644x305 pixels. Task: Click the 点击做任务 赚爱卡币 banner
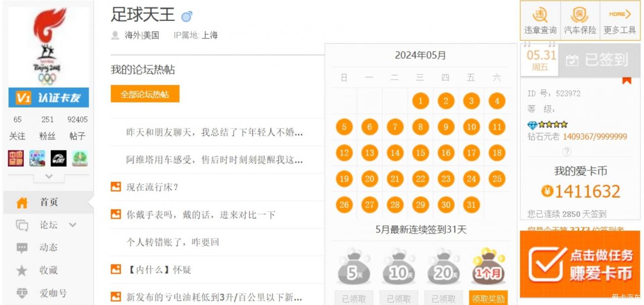pos(580,264)
